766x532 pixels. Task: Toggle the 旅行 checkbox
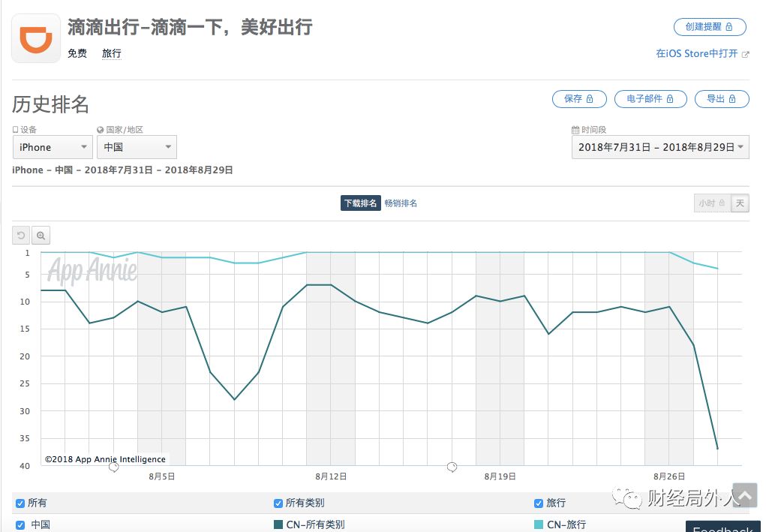(539, 503)
